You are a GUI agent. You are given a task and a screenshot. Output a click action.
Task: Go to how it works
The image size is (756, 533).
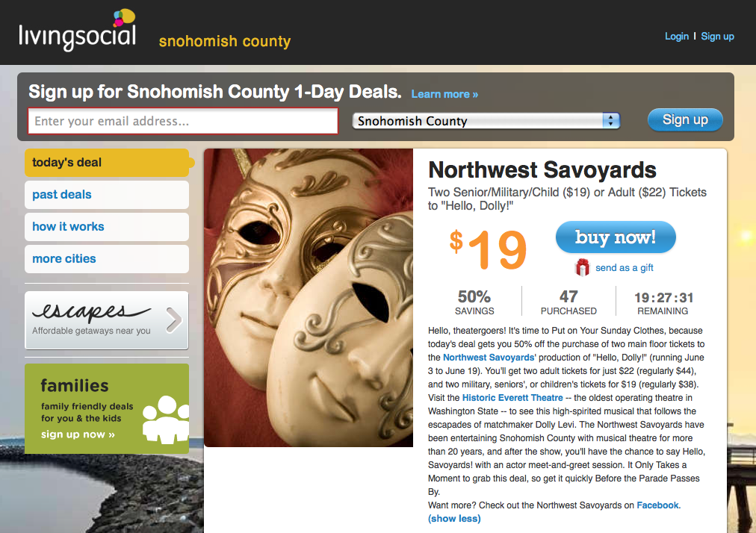pos(106,227)
